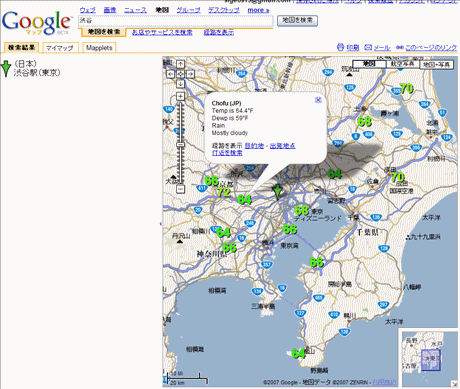460x389 pixels.
Task: Switch the map view to 地図
Action: [x=369, y=64]
